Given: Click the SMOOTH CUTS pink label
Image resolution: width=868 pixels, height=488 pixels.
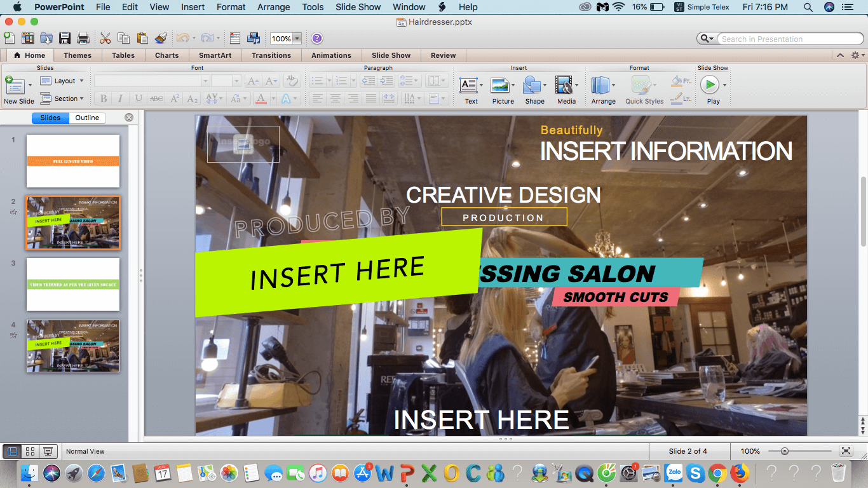Looking at the screenshot, I should [x=616, y=297].
